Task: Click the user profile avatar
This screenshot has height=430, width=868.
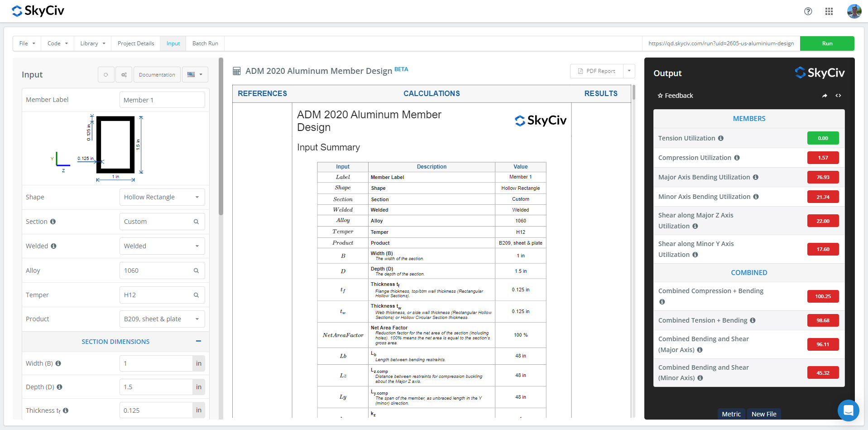Action: pyautogui.click(x=854, y=11)
